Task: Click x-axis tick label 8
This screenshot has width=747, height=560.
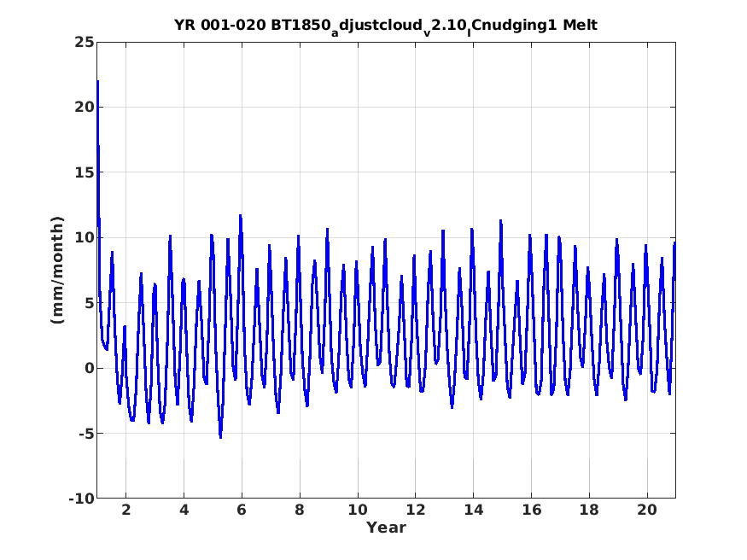Action: [299, 510]
